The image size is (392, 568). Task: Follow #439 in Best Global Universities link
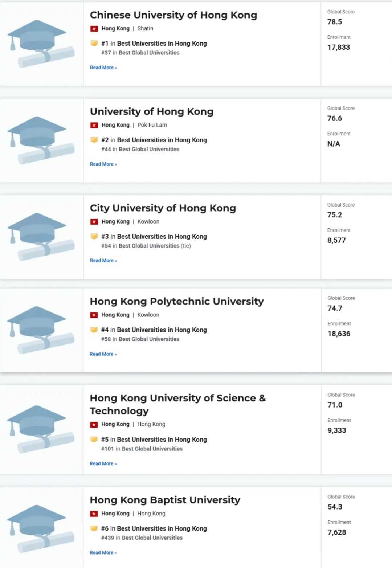pyautogui.click(x=142, y=538)
